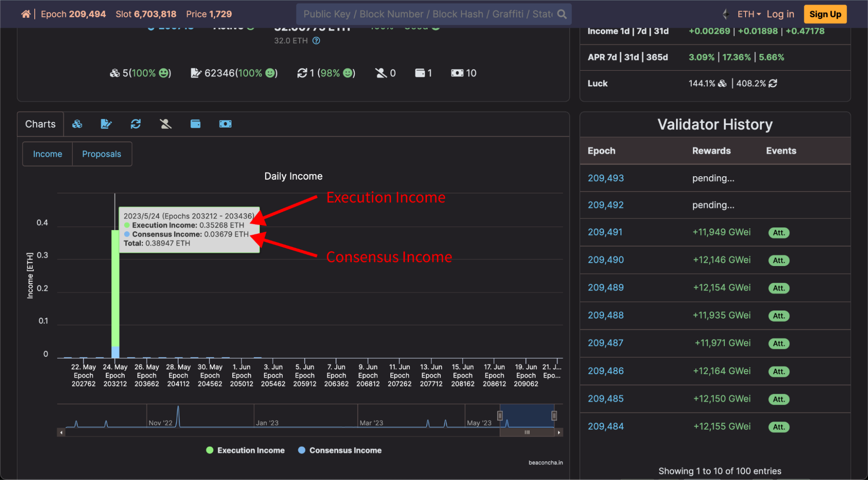The image size is (868, 480).
Task: Select the Income chart tab
Action: [47, 154]
